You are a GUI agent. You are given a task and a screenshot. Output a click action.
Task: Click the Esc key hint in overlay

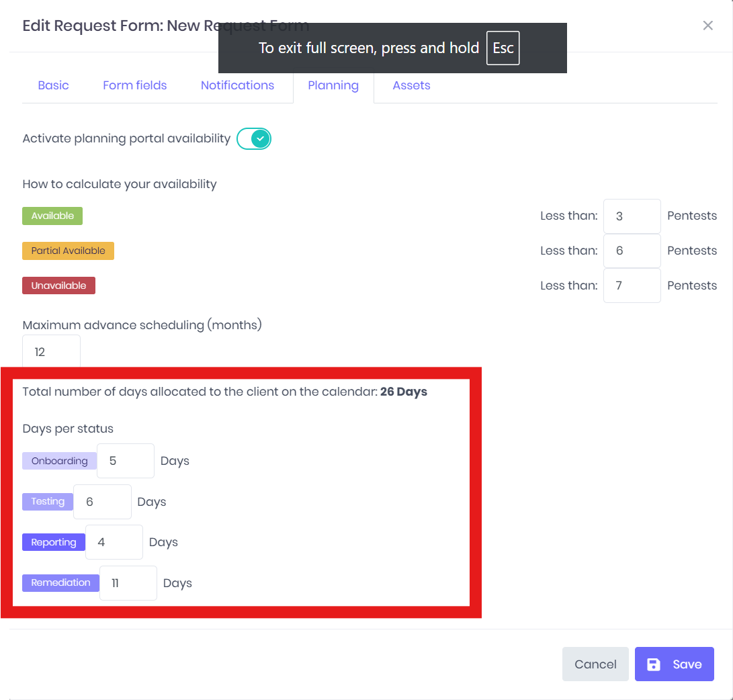point(503,48)
